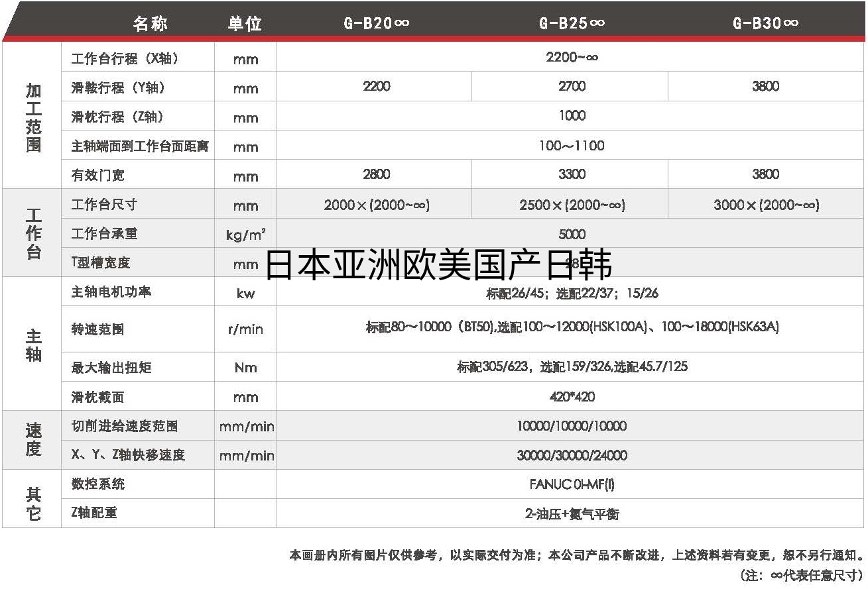Click the Y-axis value 2200 under G-B20∞

click(377, 86)
